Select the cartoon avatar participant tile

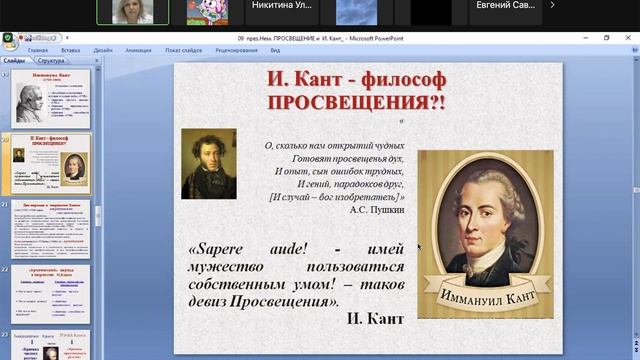[x=207, y=12]
